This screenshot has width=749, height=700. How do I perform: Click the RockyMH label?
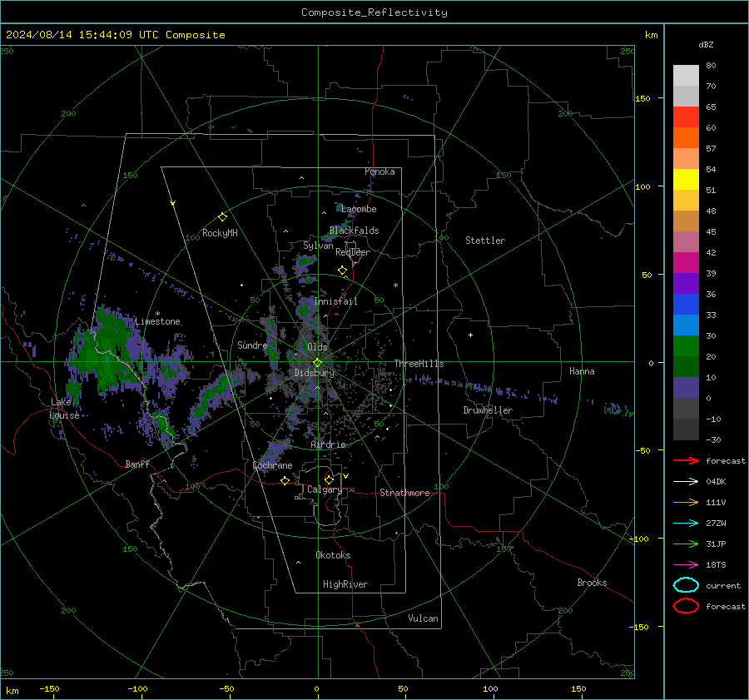tap(220, 233)
